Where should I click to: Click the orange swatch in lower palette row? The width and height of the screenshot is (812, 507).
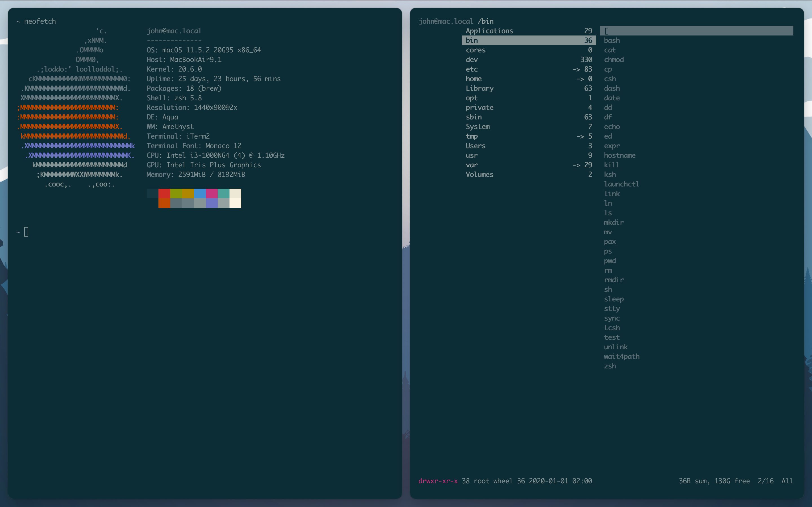[164, 203]
